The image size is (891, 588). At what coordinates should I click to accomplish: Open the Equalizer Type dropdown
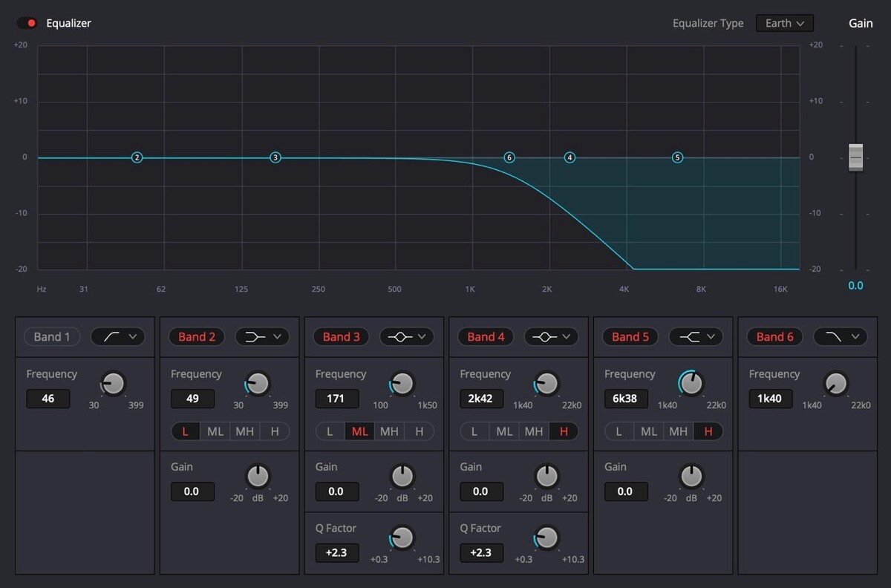pos(784,23)
